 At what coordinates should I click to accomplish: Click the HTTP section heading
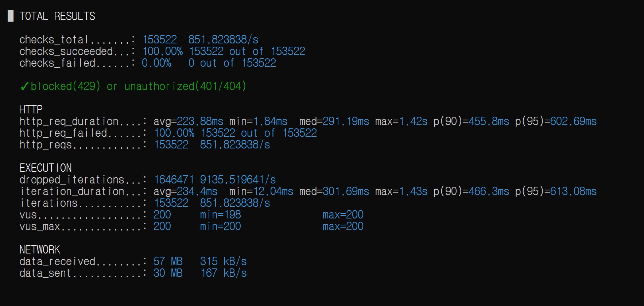31,109
